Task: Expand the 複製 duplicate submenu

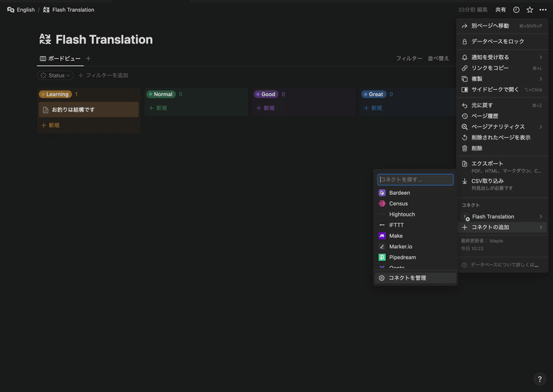Action: 503,79
